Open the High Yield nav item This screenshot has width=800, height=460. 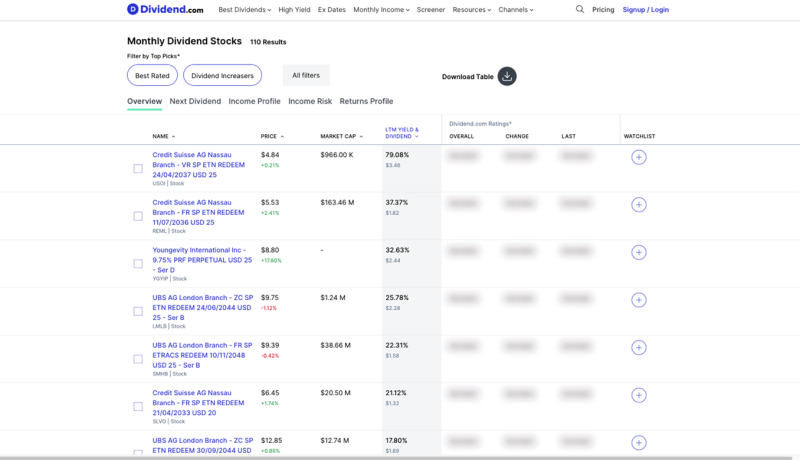[294, 10]
